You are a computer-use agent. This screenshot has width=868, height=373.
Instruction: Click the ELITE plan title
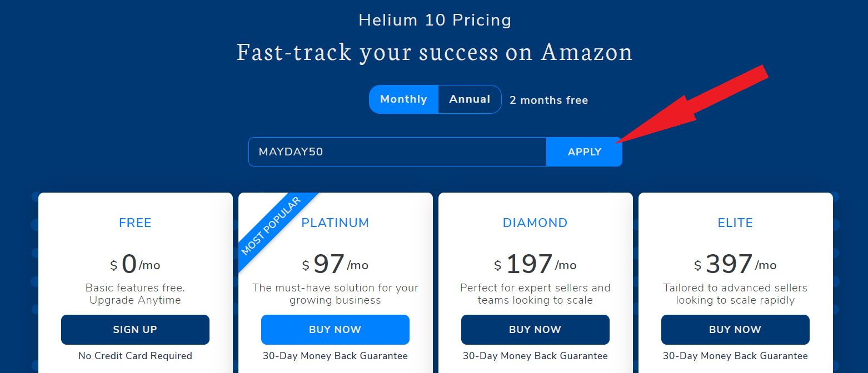[x=735, y=223]
